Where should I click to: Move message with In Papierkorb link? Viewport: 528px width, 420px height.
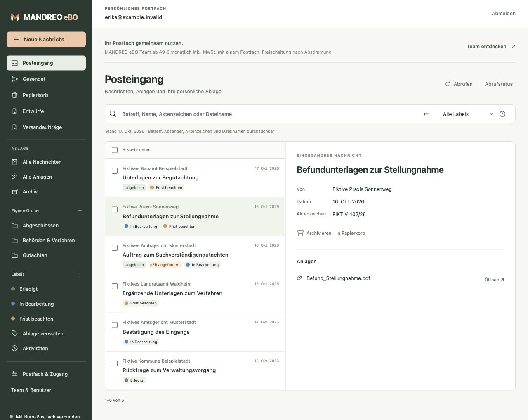[351, 233]
